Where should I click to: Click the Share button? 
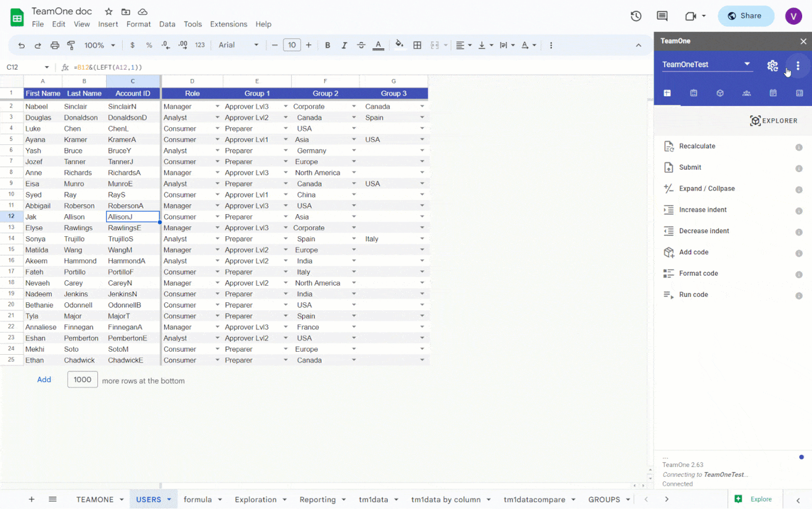pyautogui.click(x=745, y=16)
